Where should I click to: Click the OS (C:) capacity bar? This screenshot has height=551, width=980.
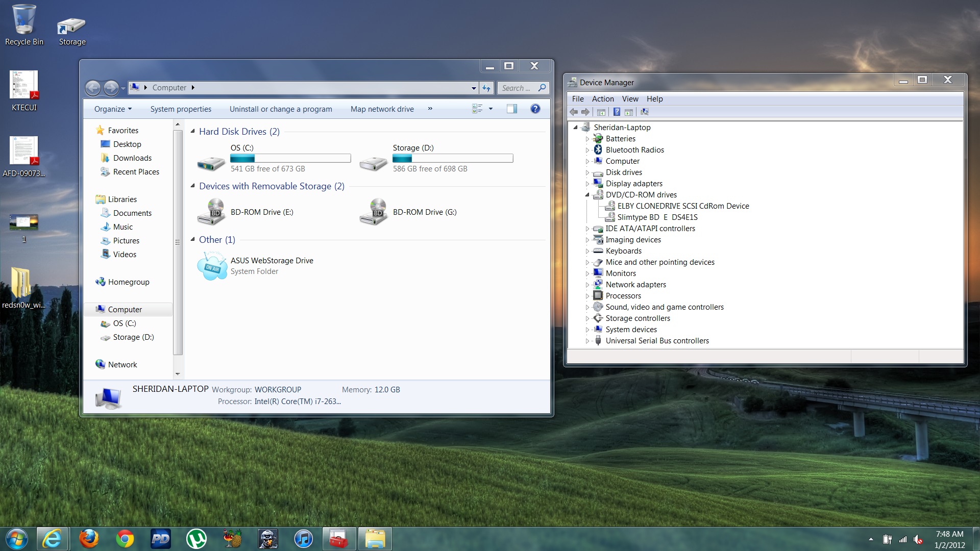(290, 158)
